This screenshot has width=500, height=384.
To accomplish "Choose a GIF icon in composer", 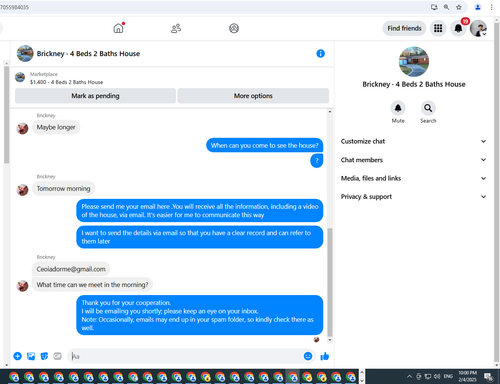I will pyautogui.click(x=57, y=356).
